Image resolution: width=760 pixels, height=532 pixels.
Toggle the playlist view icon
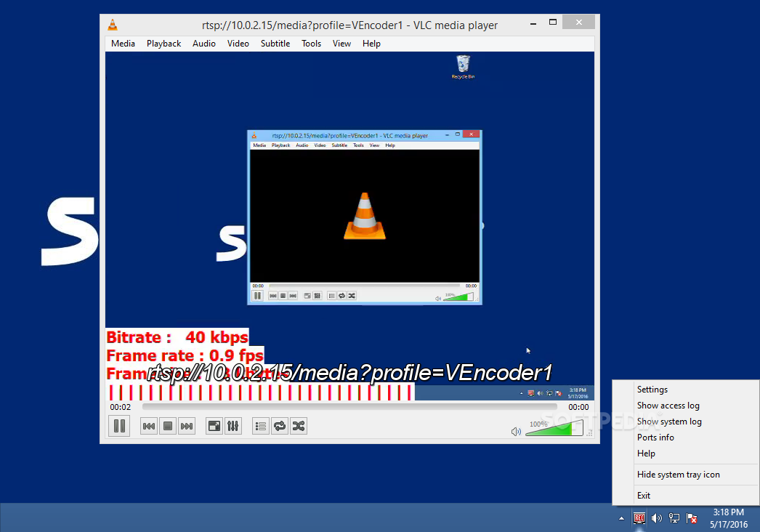[260, 427]
